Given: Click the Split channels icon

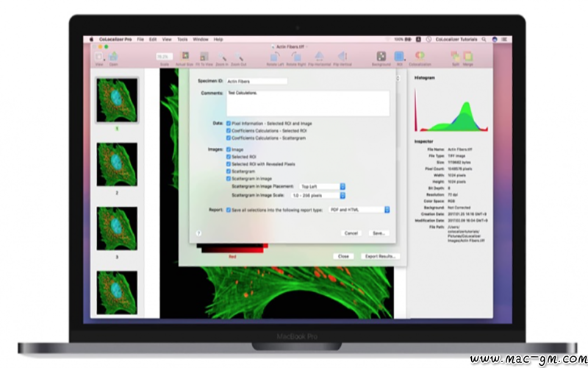Looking at the screenshot, I should (x=455, y=57).
